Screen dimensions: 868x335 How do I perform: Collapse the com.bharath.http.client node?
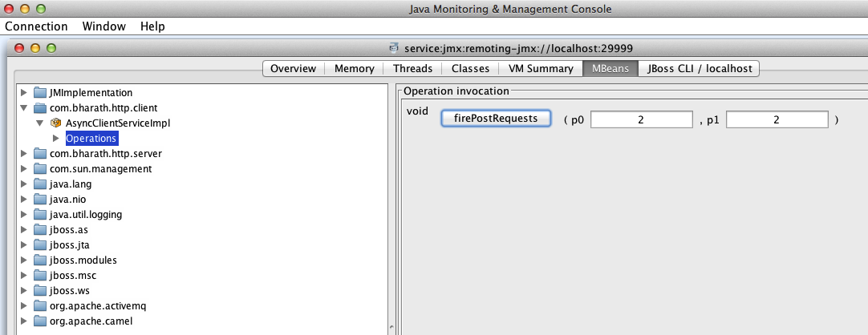(23, 108)
